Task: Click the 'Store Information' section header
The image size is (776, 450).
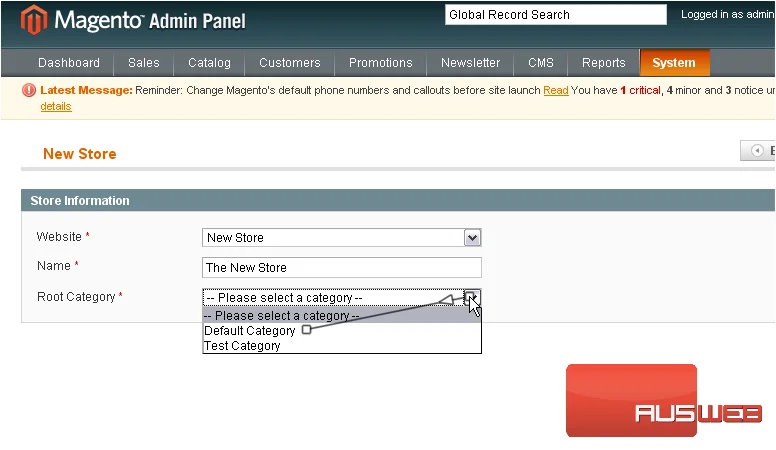Action: click(x=80, y=200)
